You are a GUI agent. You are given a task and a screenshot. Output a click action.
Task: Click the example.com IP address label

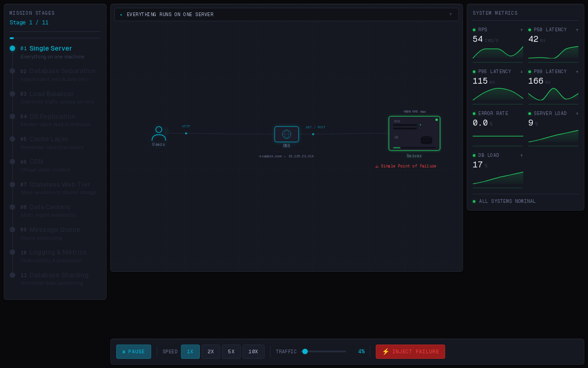[x=287, y=156]
